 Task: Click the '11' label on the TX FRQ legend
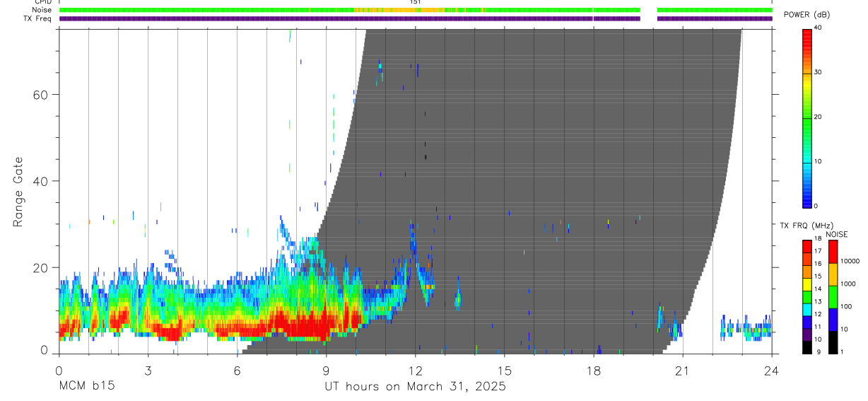[x=818, y=327]
